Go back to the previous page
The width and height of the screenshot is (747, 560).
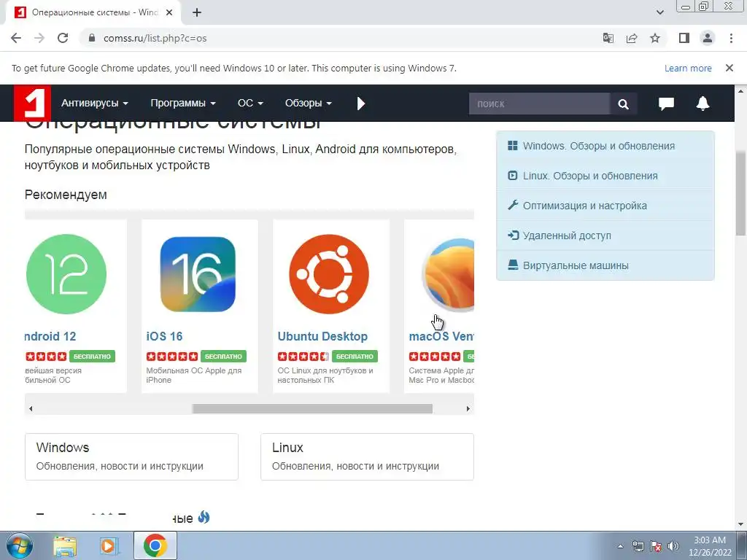[16, 38]
